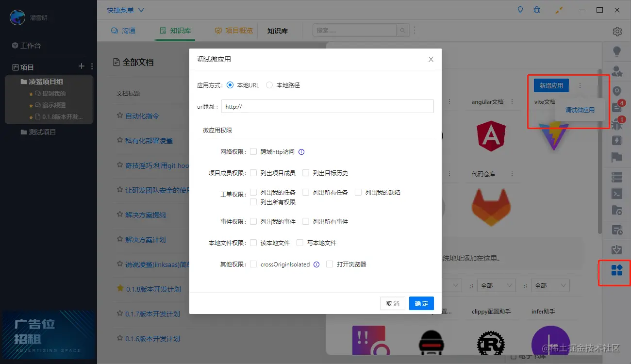Open the more dots beside angular文档

pyautogui.click(x=512, y=101)
